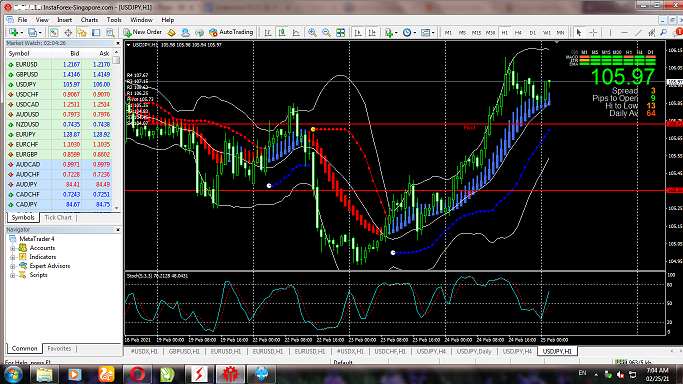The width and height of the screenshot is (683, 384).
Task: Open the USDJPY,Daily chart tab
Action: [x=474, y=351]
